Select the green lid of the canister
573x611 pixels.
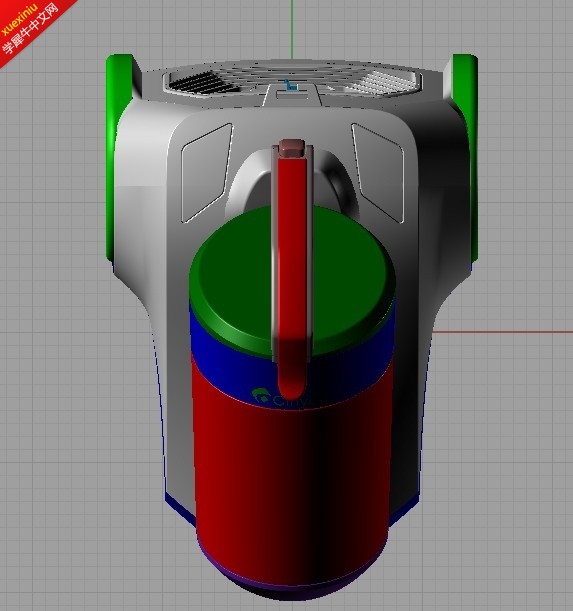[238, 281]
